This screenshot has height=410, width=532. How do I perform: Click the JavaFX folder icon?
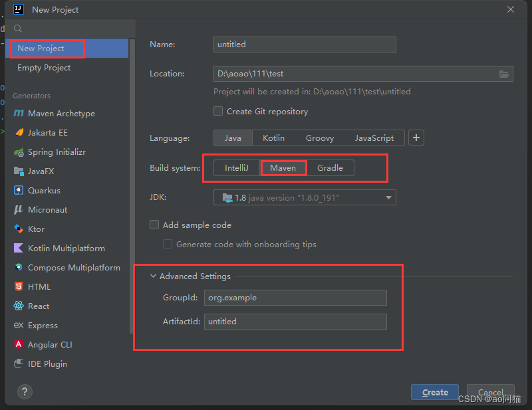[x=19, y=171]
